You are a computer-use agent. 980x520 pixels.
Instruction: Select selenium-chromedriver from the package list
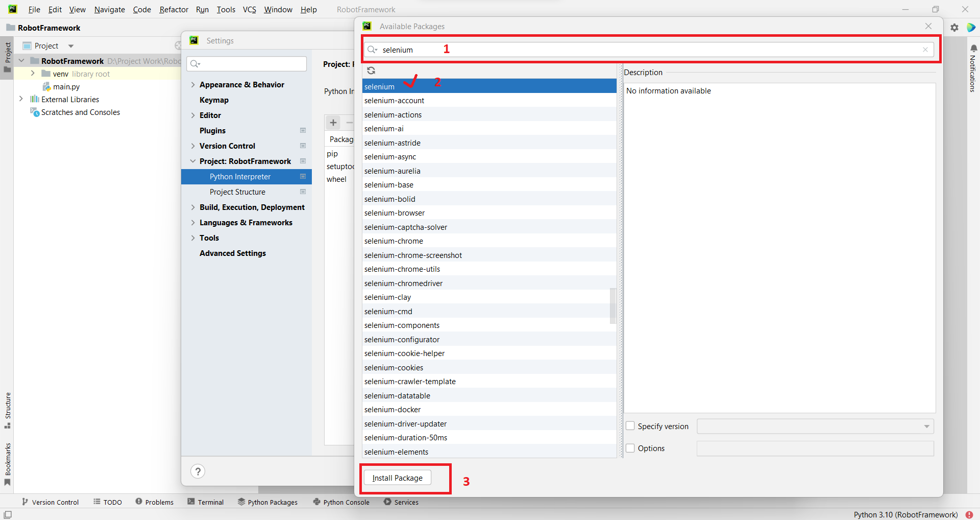403,283
